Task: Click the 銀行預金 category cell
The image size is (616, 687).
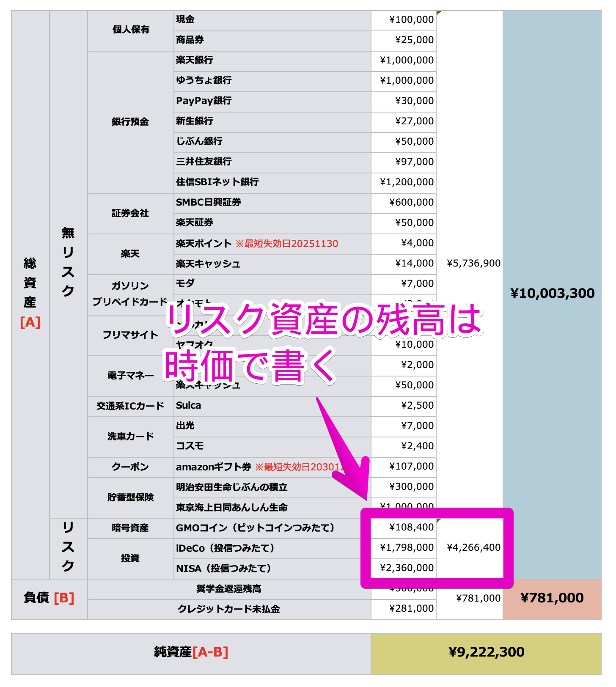Action: click(130, 122)
